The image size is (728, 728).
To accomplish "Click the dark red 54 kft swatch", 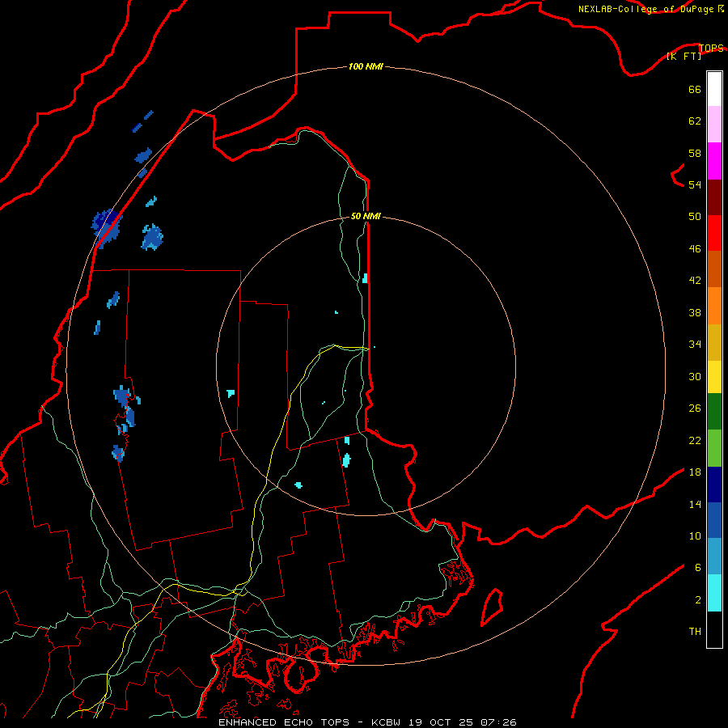I will (714, 197).
